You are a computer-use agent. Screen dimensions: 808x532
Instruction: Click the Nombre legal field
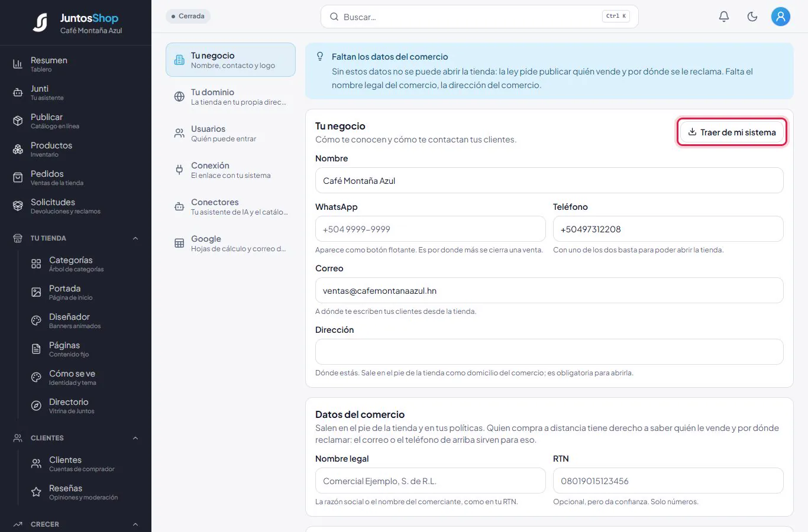[431, 481]
